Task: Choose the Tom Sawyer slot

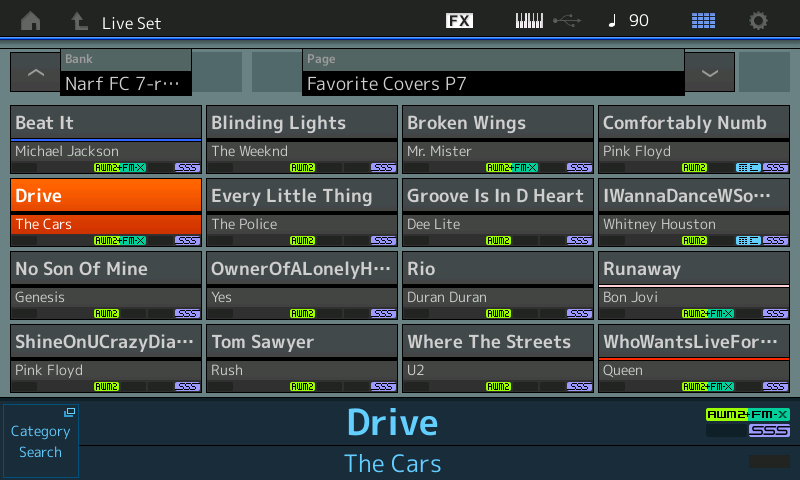Action: 302,359
